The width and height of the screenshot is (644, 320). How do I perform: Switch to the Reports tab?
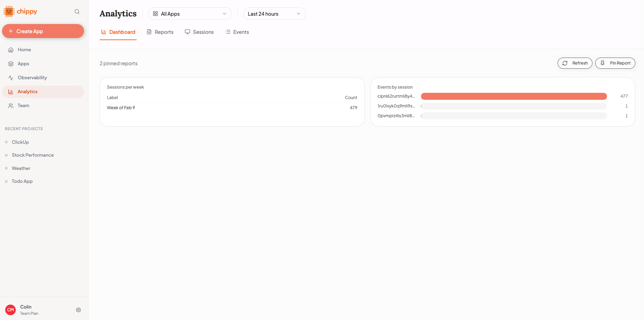(x=160, y=32)
